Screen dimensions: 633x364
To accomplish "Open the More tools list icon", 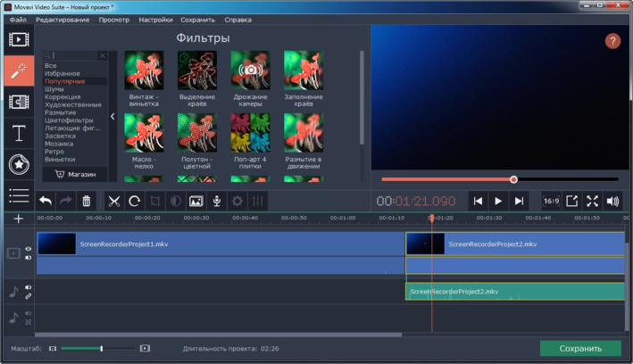I will (x=19, y=196).
